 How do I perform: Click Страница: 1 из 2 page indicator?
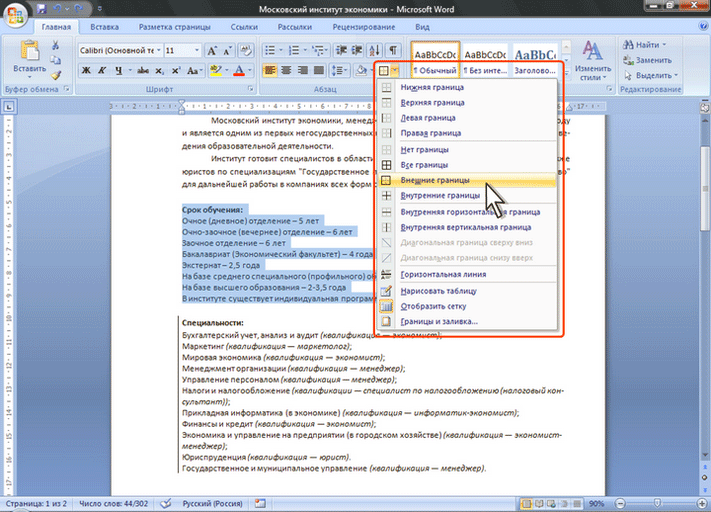(x=36, y=503)
